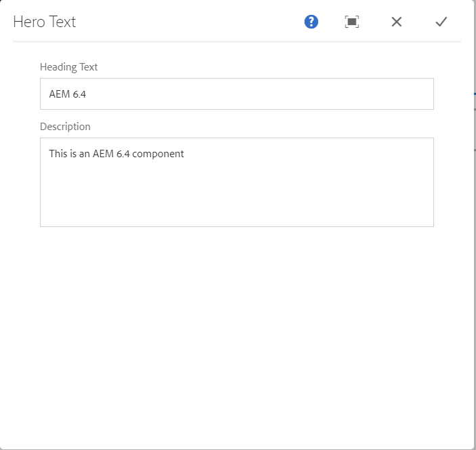The width and height of the screenshot is (476, 450).
Task: Open the help documentation icon
Action: coord(311,22)
